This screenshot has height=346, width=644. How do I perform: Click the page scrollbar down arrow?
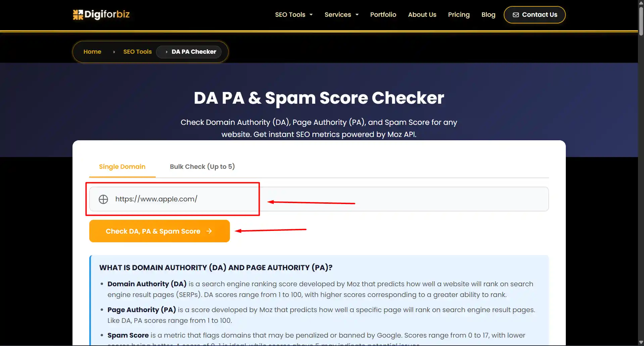641,343
